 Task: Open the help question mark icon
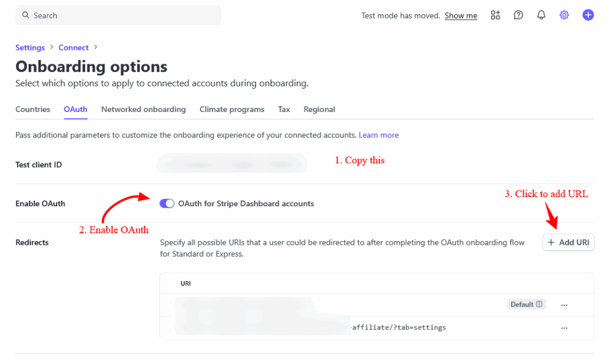click(518, 15)
